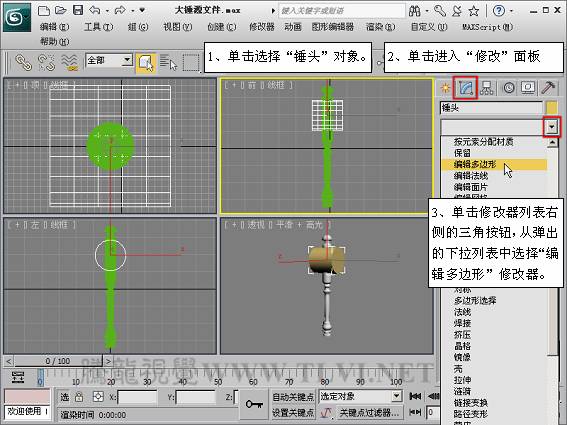Open the key tangent type button
Screen dimensions: 567x425
pos(327,412)
